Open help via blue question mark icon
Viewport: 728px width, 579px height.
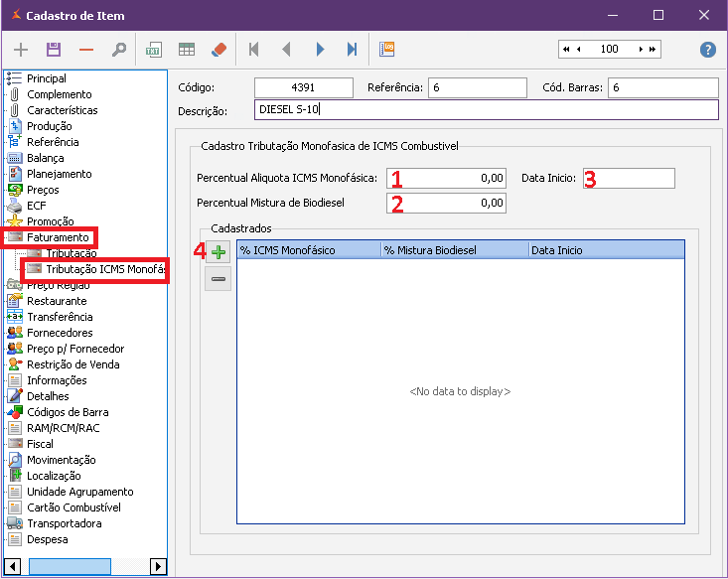point(708,50)
